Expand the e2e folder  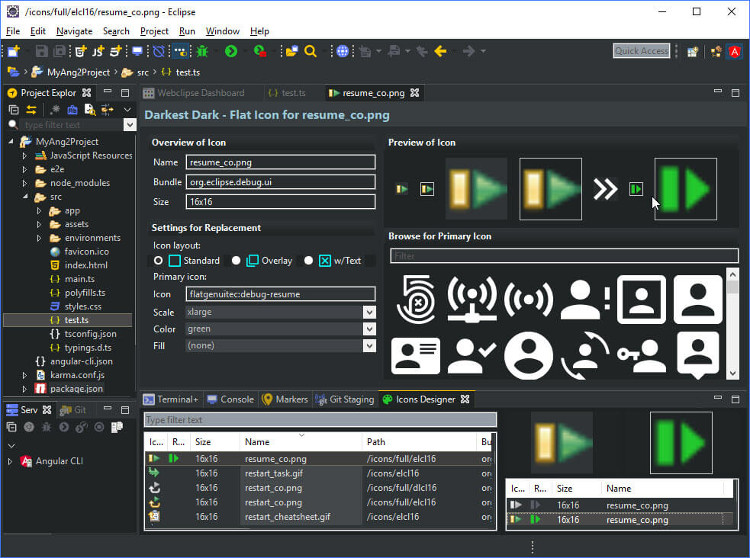(x=25, y=169)
